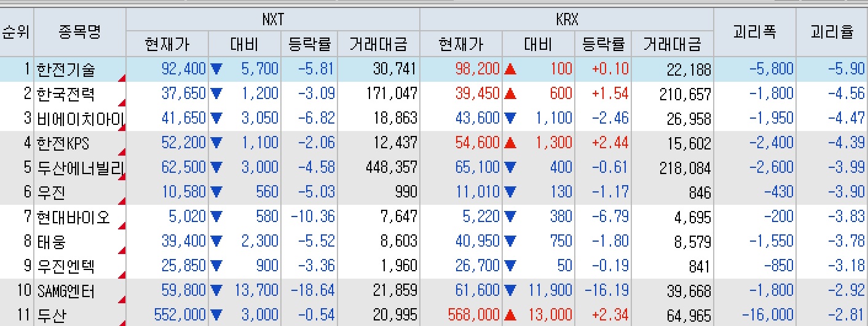
Task: Select the SAMG엔터 stock name
Action: (x=66, y=291)
